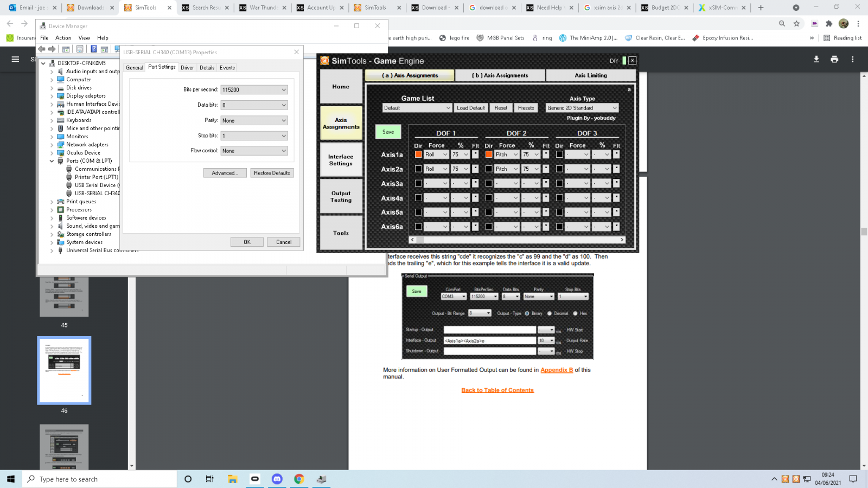
Task: Click the Windows Start button
Action: [10, 479]
